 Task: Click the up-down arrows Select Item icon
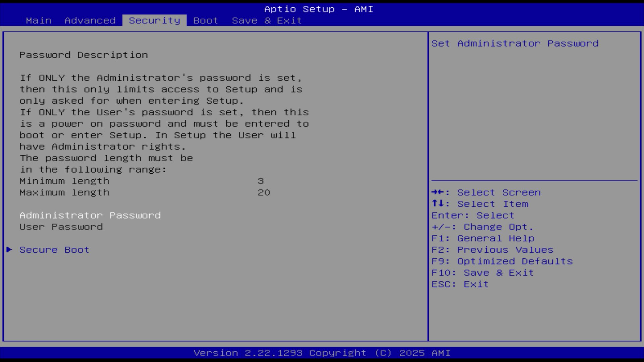438,204
